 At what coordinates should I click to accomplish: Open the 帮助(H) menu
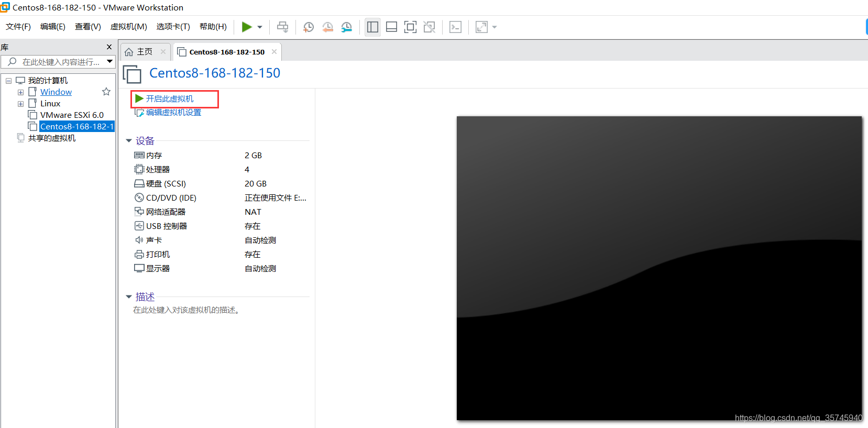pos(213,27)
